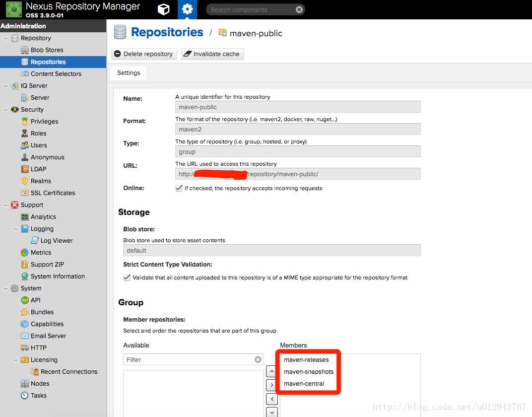Collapse the Security tree node
The image size is (532, 417).
(5, 110)
